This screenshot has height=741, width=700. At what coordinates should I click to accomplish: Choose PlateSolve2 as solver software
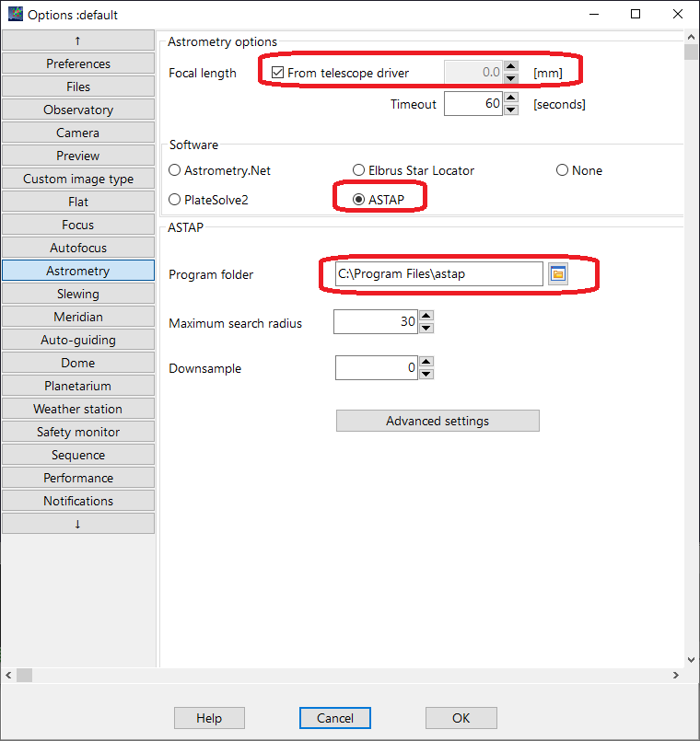click(175, 200)
